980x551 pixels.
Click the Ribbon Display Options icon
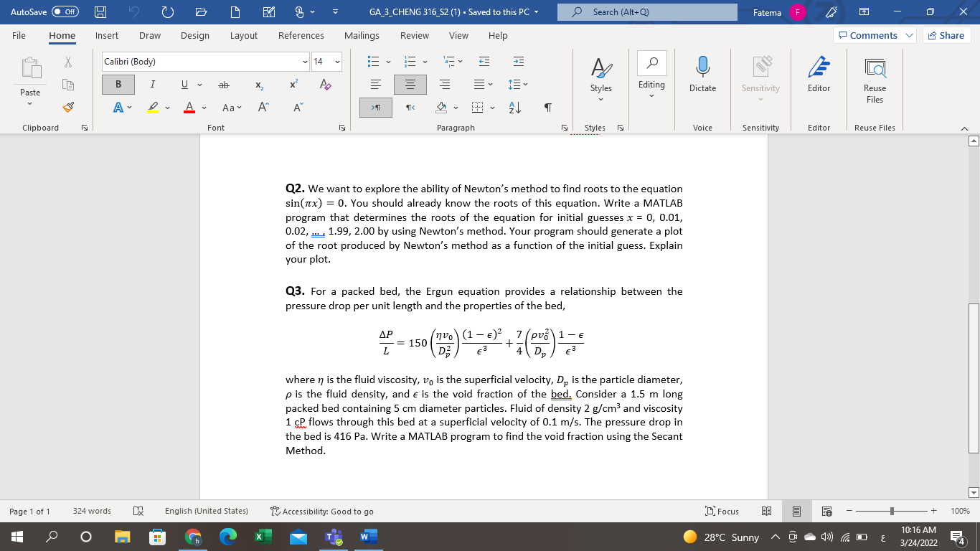click(x=863, y=12)
